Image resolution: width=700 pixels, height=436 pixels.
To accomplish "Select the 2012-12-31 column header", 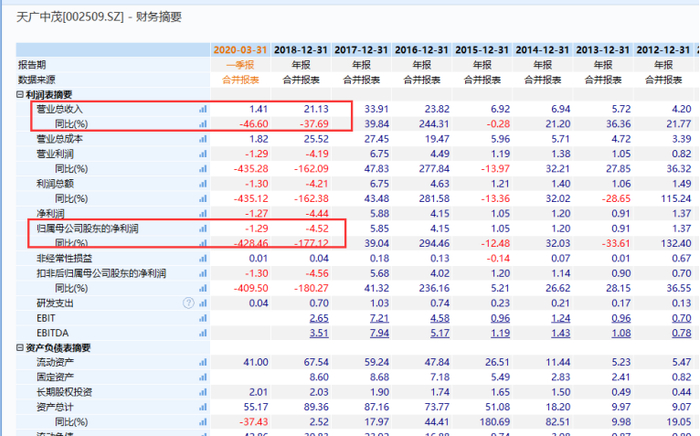I will [x=663, y=50].
